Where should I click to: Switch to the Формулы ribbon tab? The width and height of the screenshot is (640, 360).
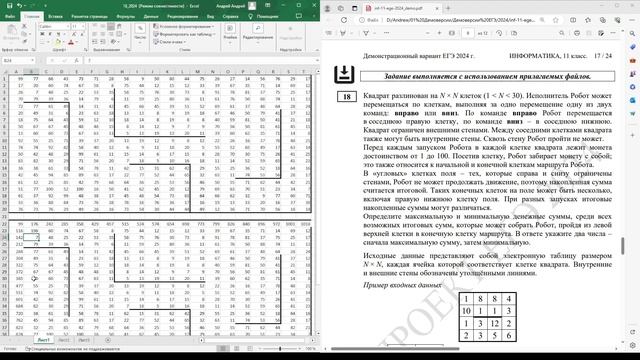coord(126,16)
